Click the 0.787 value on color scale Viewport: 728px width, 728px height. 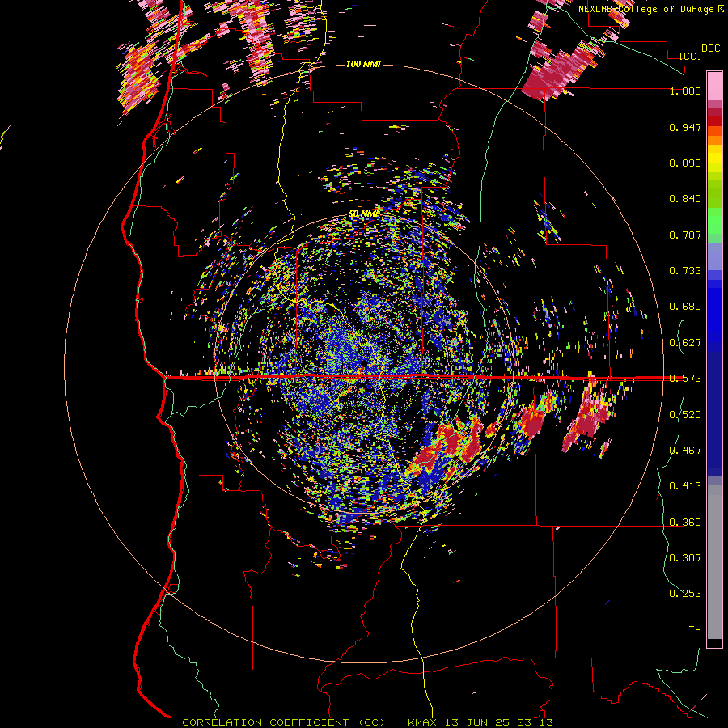point(685,235)
